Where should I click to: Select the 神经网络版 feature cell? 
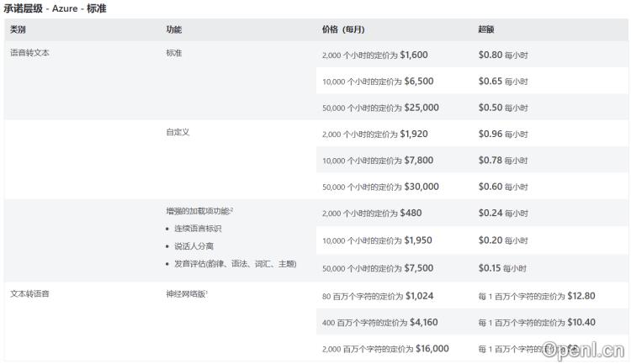click(187, 293)
